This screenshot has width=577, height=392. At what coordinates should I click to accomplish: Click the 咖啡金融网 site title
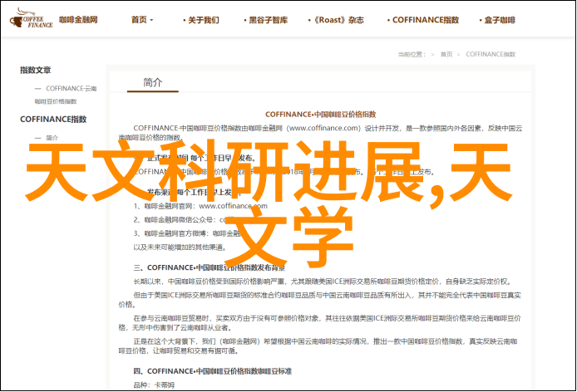78,19
